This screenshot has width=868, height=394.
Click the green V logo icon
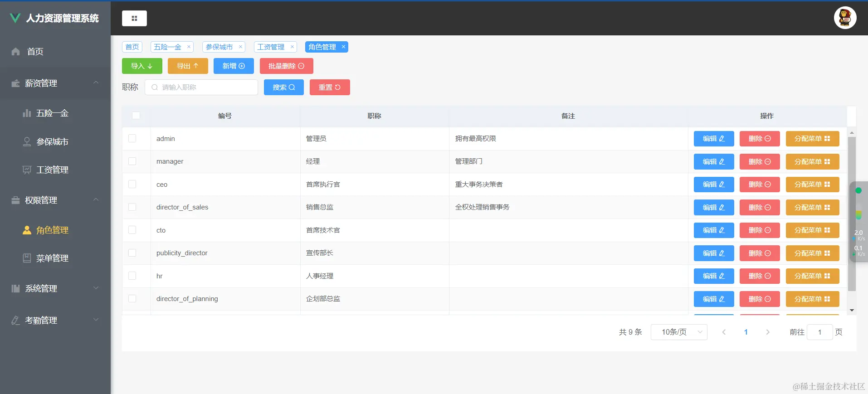point(15,18)
